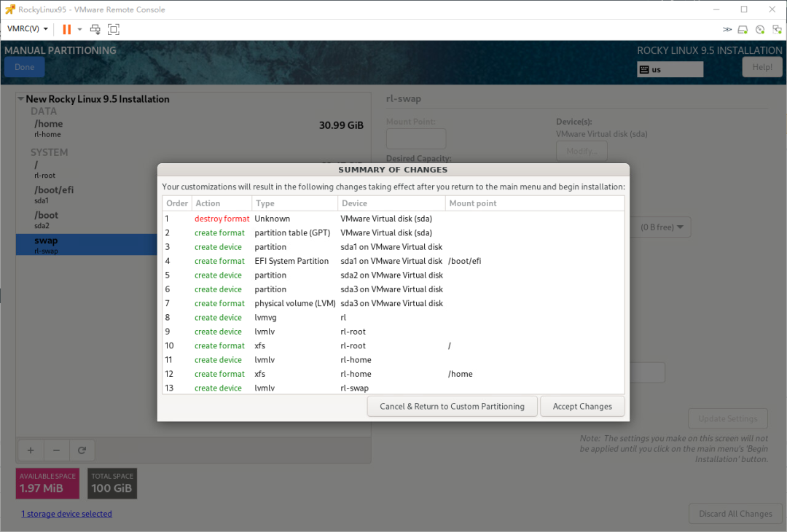
Task: Enter full screen mode icon
Action: 114,29
